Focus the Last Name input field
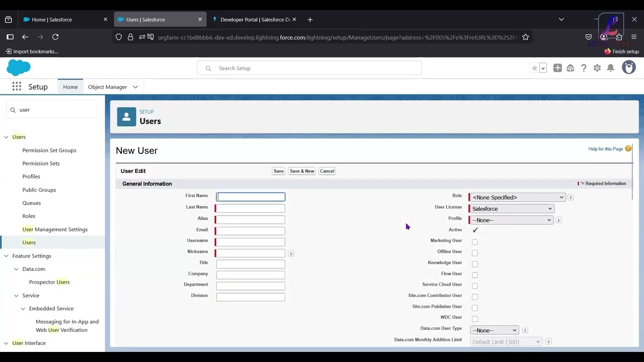Screen dimensions: 644x362 [x=251, y=208]
